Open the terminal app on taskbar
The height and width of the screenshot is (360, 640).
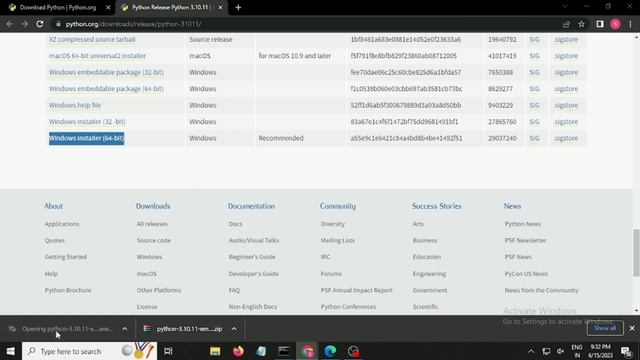pos(284,351)
